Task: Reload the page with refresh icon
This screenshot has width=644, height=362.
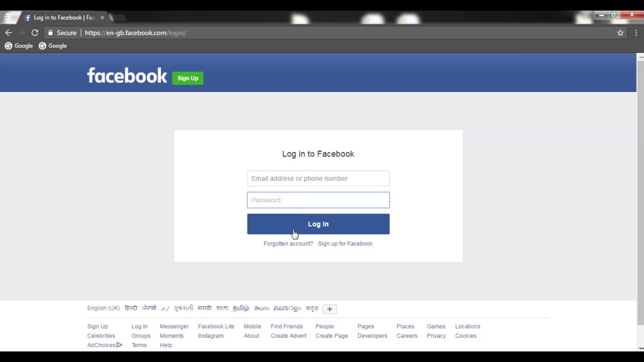Action: 35,33
